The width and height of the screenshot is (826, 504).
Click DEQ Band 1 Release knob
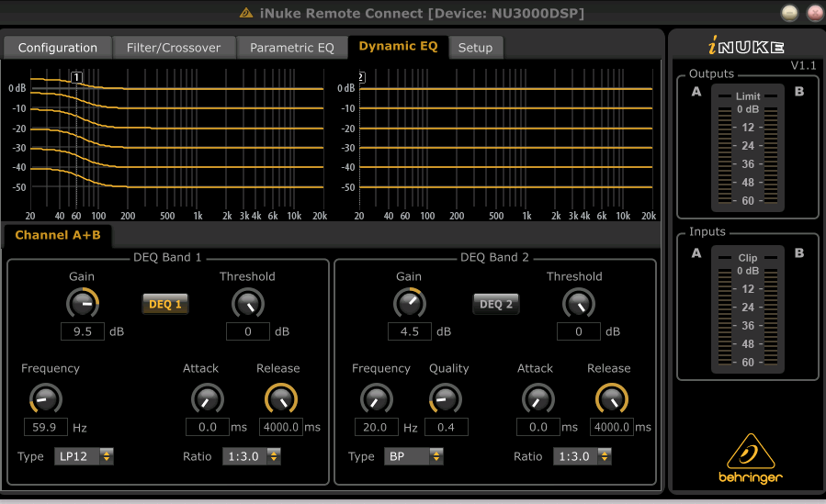281,398
